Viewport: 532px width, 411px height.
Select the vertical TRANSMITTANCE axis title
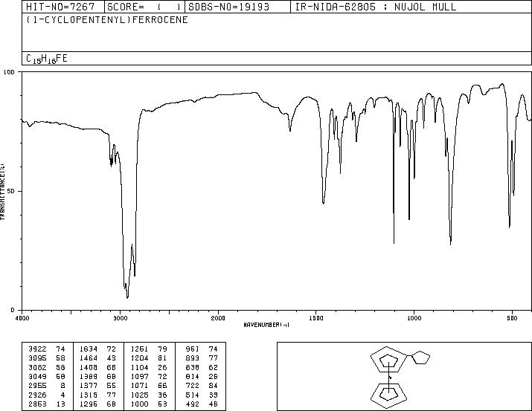[2, 191]
